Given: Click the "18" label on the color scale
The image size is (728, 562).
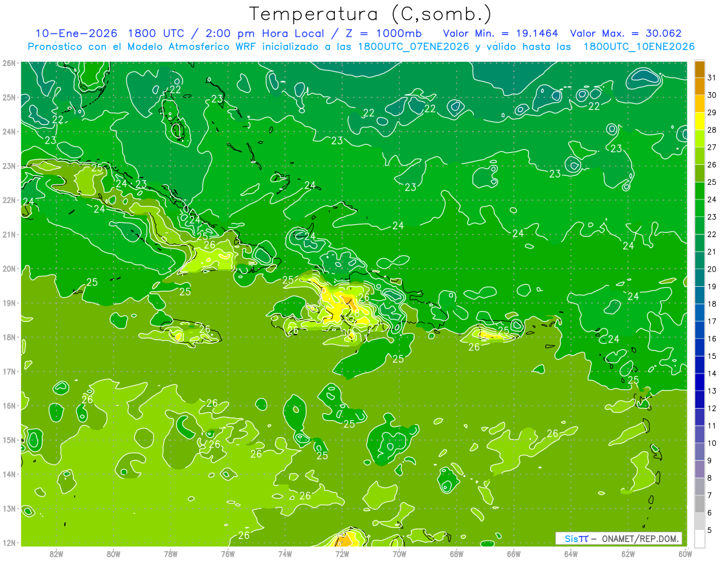Looking at the screenshot, I should (712, 304).
